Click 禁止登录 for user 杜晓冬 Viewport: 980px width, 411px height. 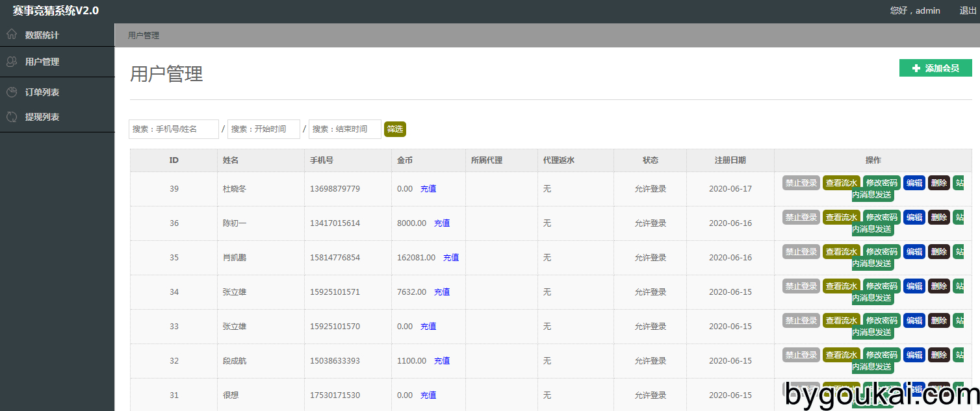pyautogui.click(x=801, y=183)
